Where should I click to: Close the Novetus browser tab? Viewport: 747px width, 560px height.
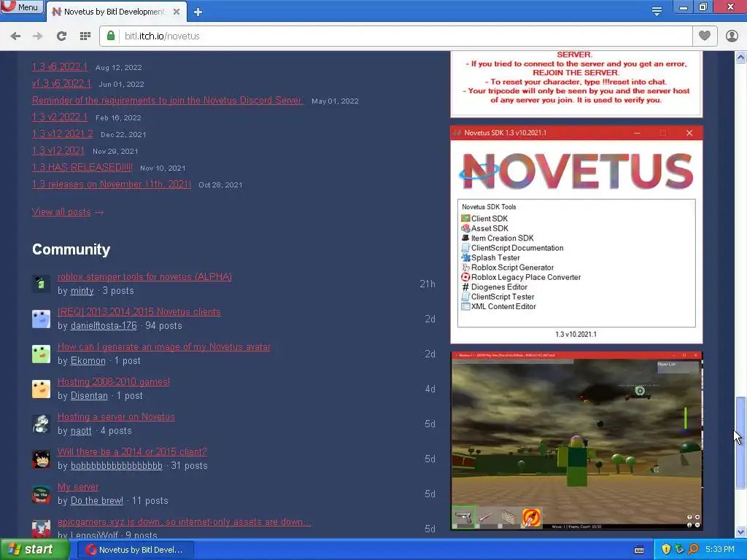(x=177, y=12)
